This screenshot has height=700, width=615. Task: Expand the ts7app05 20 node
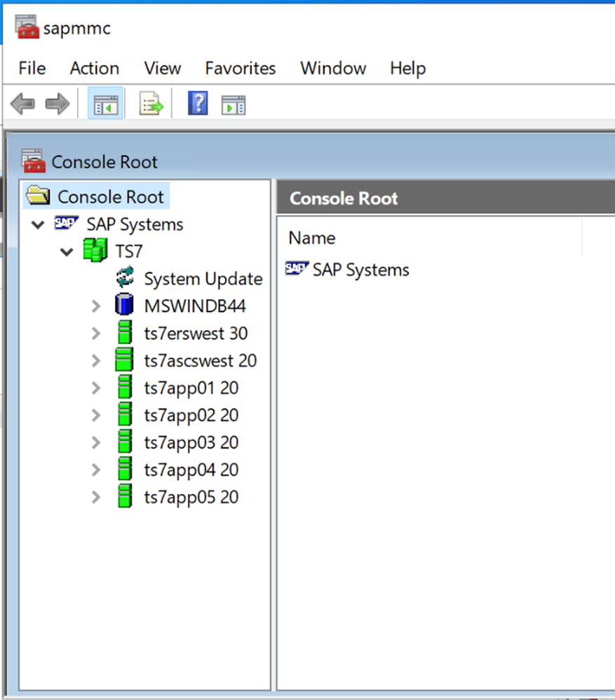[96, 497]
